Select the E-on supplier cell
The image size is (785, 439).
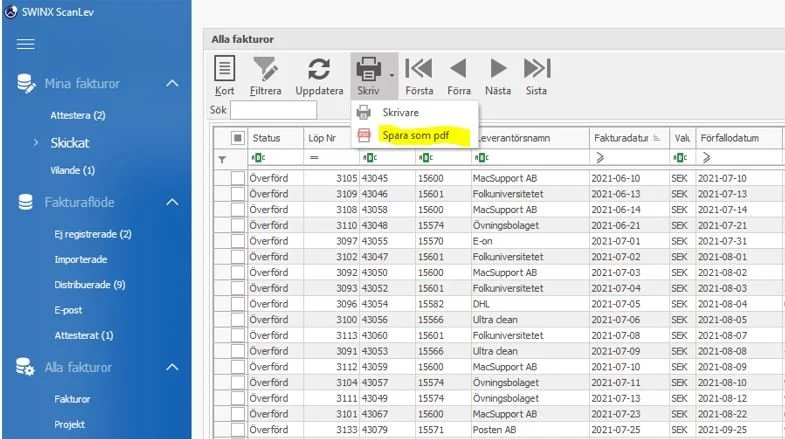point(530,241)
